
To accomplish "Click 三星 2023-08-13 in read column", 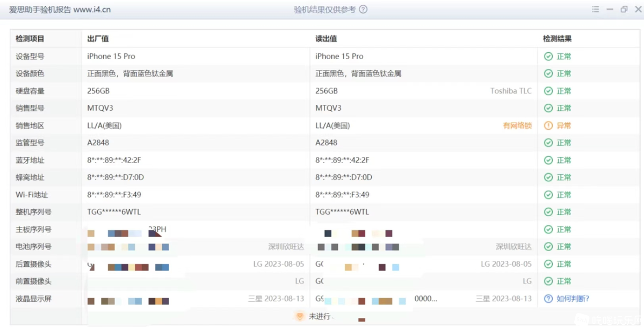I will tap(504, 298).
